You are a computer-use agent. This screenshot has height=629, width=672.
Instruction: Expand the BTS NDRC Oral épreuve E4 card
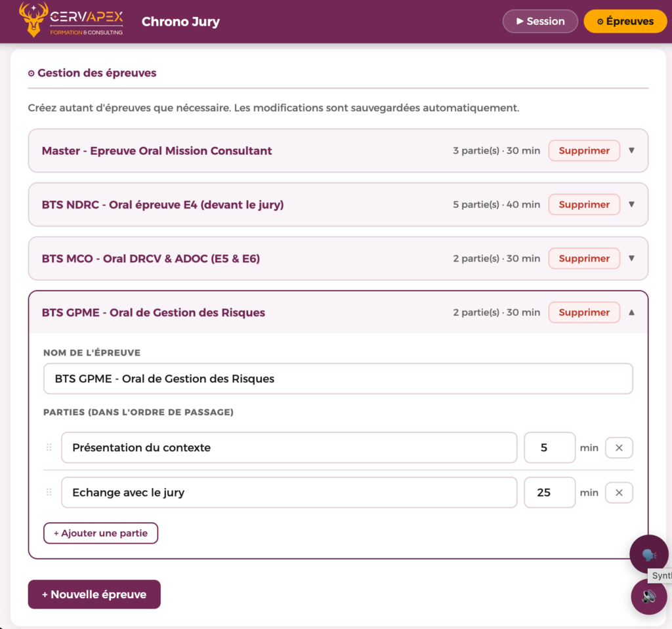[x=631, y=205]
